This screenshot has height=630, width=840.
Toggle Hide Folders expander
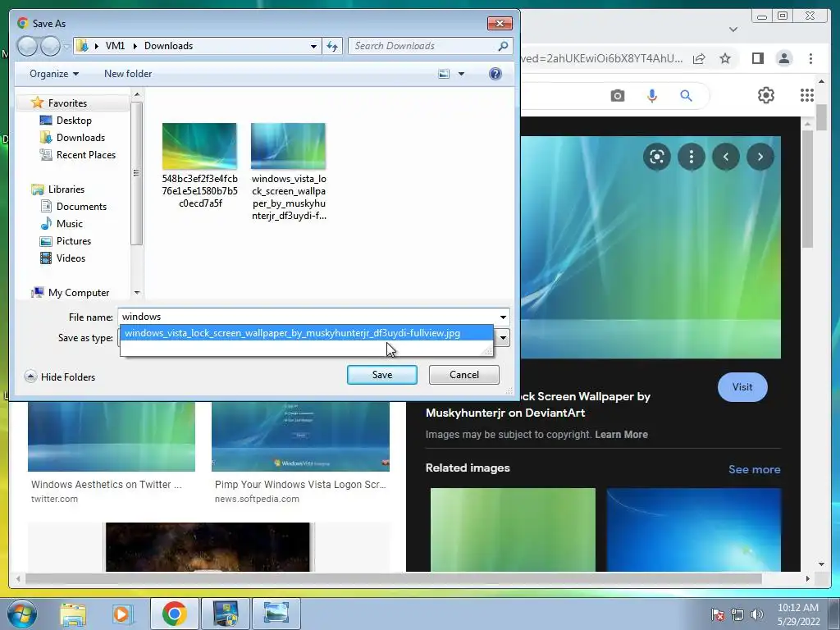59,377
